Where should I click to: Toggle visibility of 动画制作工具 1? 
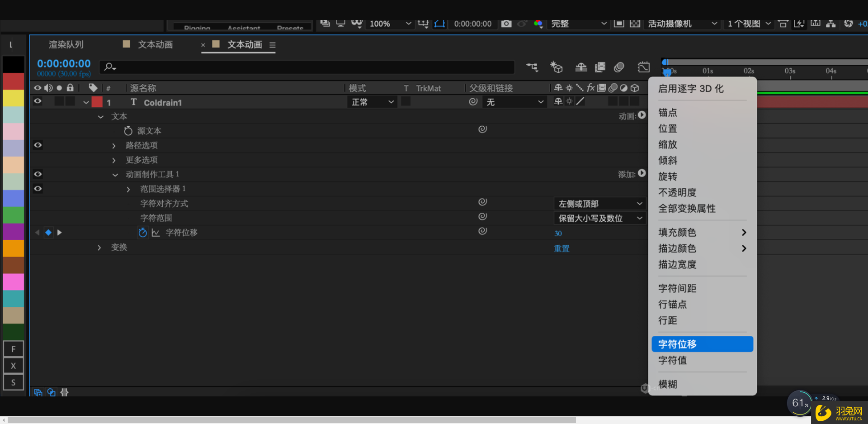tap(38, 174)
